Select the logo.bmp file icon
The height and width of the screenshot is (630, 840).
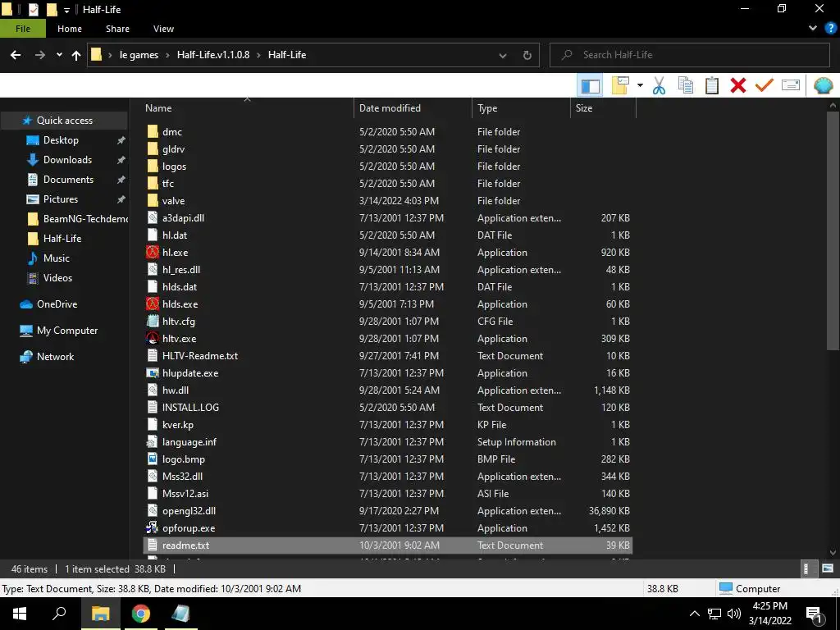point(153,459)
